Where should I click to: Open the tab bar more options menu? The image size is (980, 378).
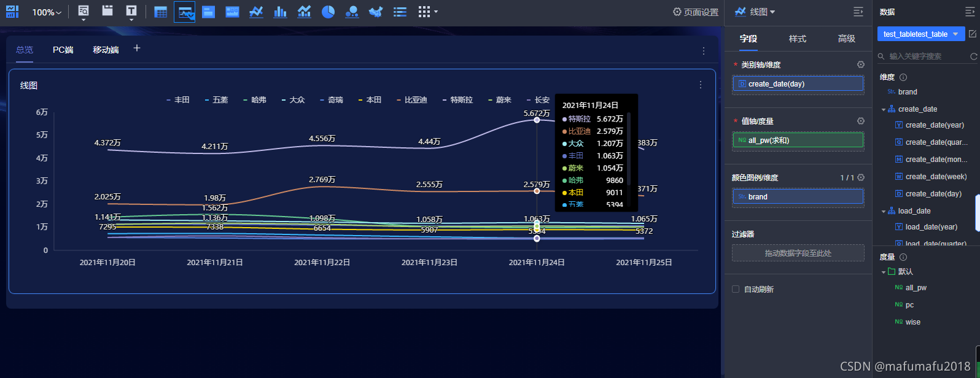pyautogui.click(x=704, y=51)
